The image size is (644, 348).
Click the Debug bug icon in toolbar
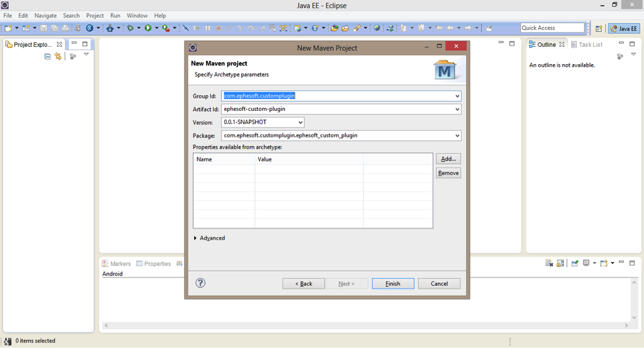pos(130,28)
